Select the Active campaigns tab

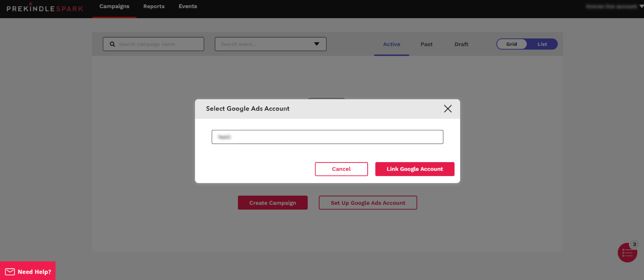[x=391, y=44]
